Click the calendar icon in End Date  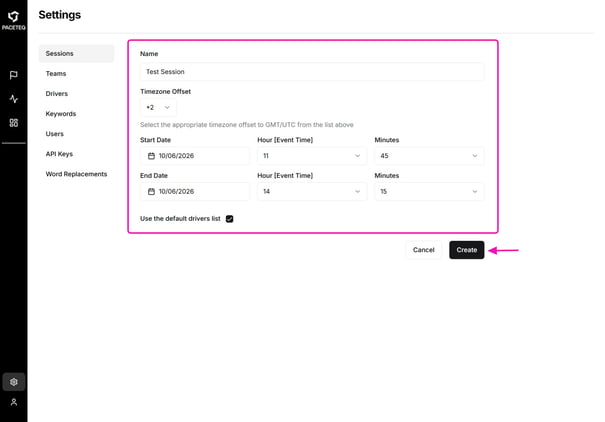tap(151, 191)
